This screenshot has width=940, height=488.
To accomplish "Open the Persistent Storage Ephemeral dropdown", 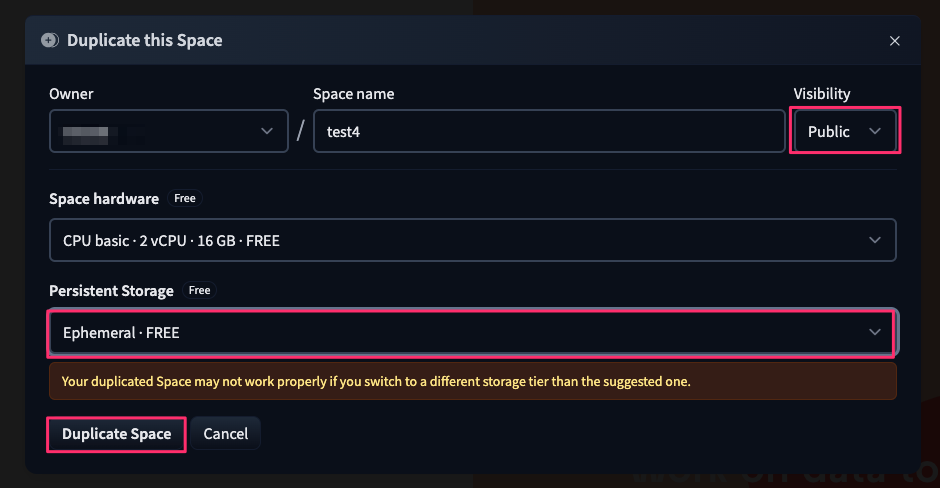I will click(472, 332).
